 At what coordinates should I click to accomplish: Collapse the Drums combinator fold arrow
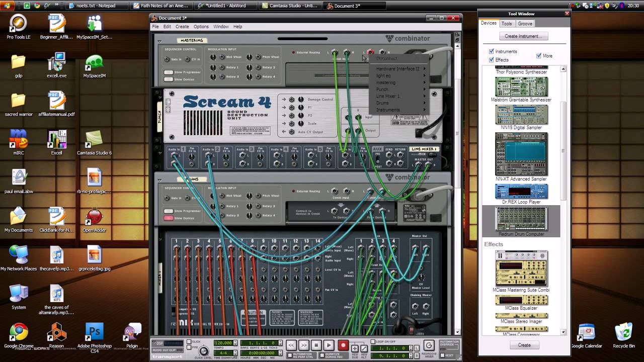[159, 179]
